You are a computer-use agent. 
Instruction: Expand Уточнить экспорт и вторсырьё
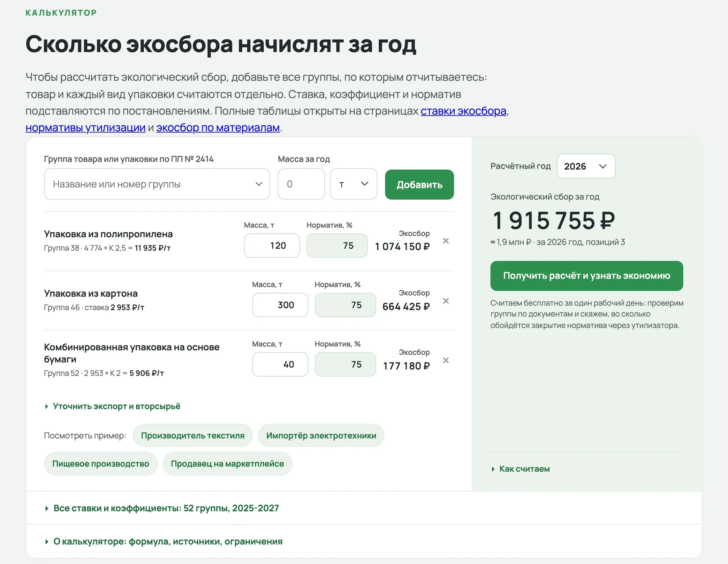click(112, 406)
